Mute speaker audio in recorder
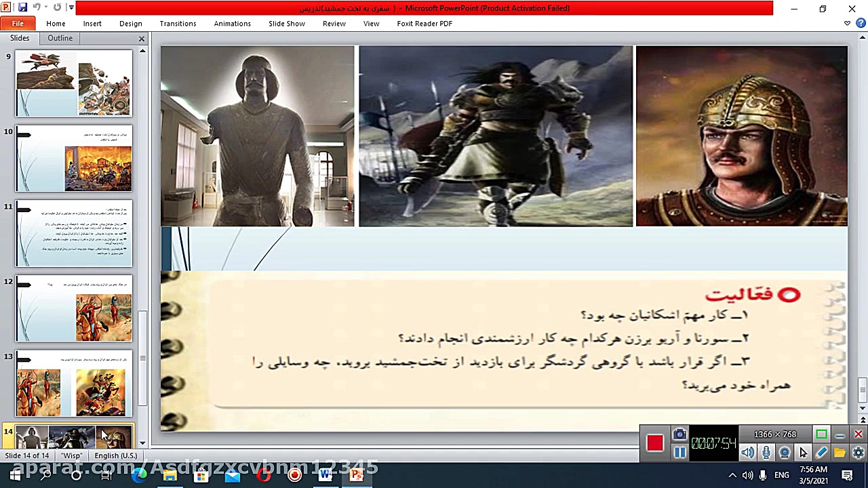 [748, 452]
